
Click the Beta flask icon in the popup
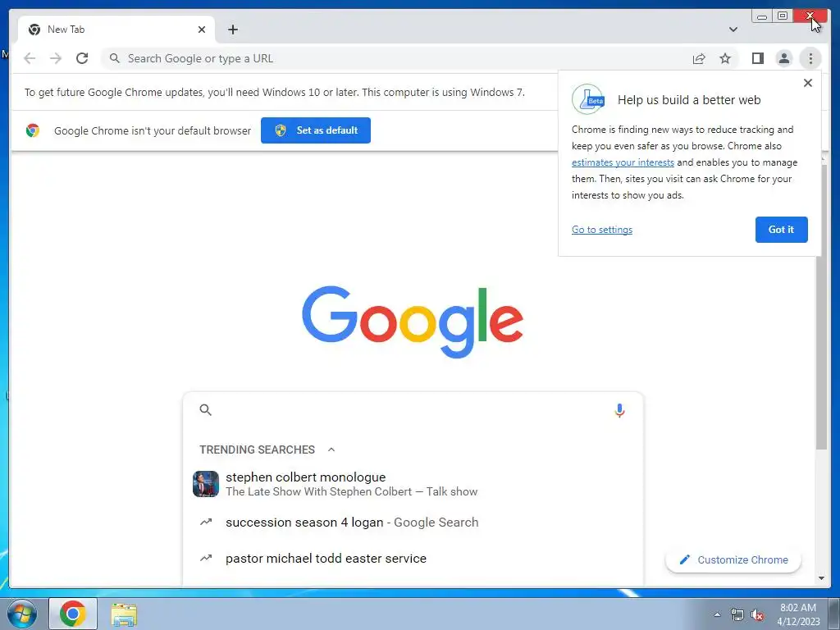pos(587,99)
